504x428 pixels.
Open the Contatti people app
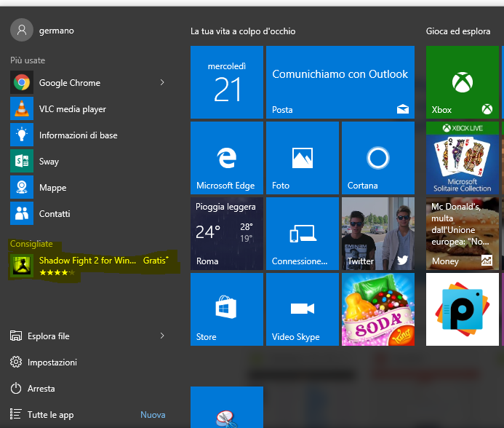click(x=89, y=213)
